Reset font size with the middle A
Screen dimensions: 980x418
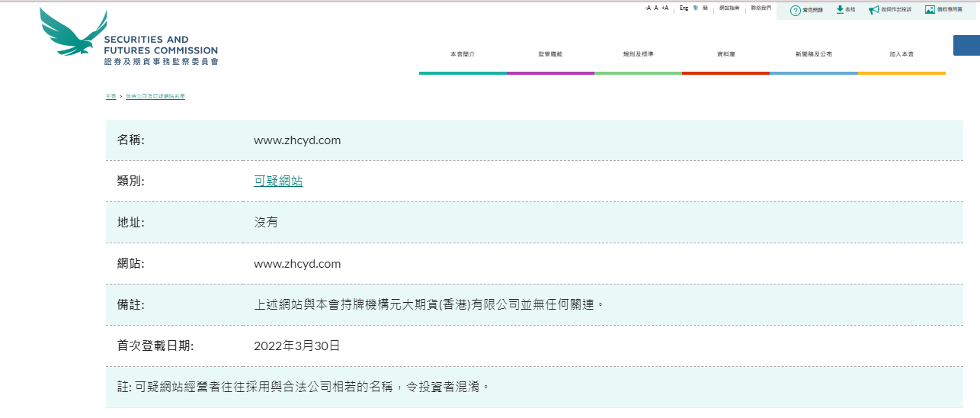[656, 8]
